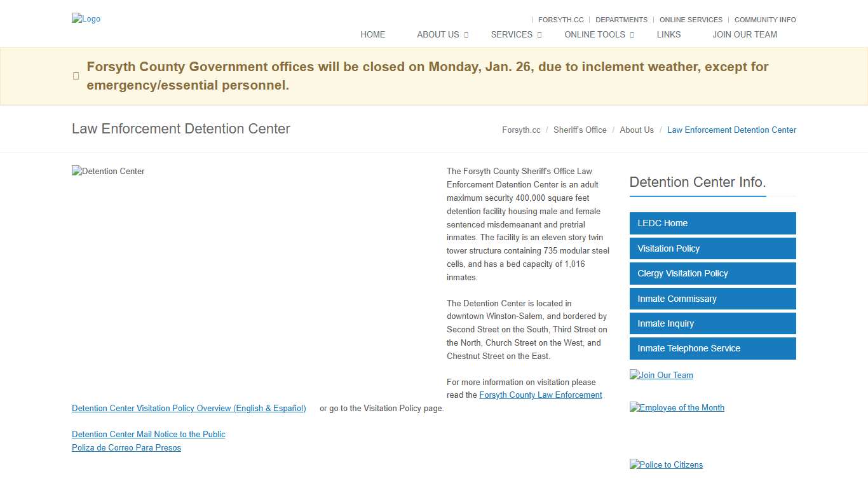This screenshot has height=488, width=868.
Task: Open the LINKS navigation item
Action: coord(668,34)
